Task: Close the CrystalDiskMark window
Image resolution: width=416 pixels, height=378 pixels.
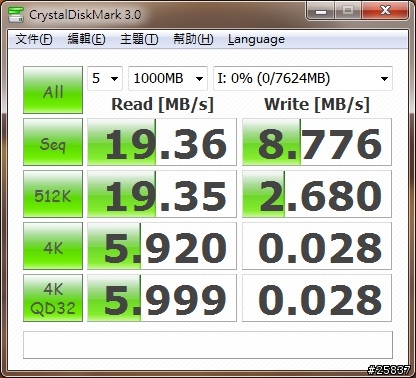Action: pyautogui.click(x=385, y=11)
